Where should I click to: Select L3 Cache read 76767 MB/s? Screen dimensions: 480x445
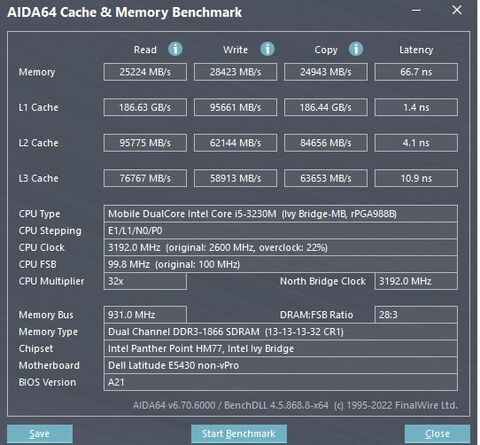click(145, 178)
